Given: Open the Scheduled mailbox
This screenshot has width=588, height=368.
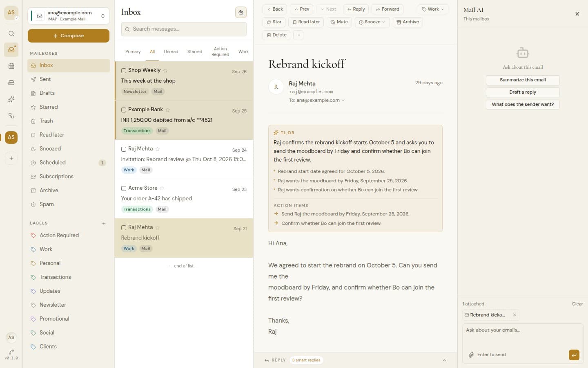Looking at the screenshot, I should point(69,163).
